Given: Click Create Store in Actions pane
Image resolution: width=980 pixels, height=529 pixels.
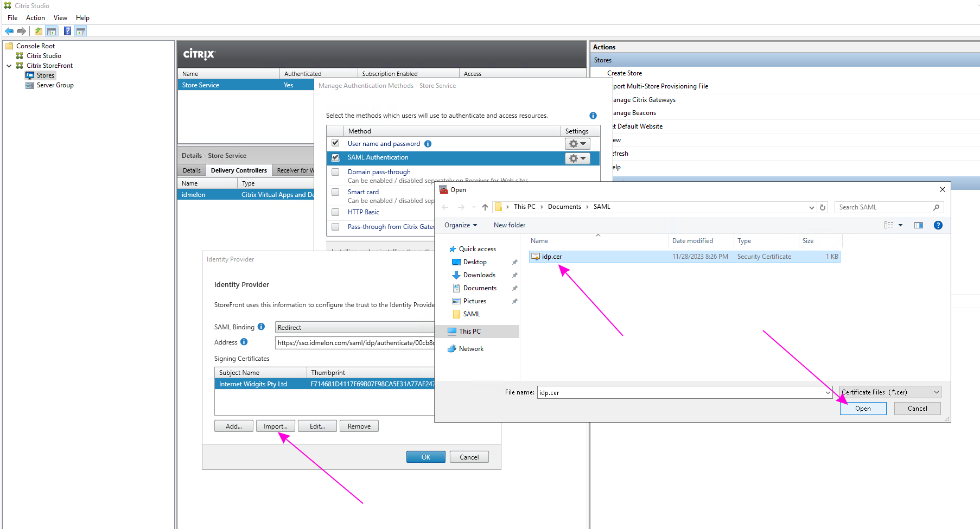Looking at the screenshot, I should pyautogui.click(x=625, y=73).
